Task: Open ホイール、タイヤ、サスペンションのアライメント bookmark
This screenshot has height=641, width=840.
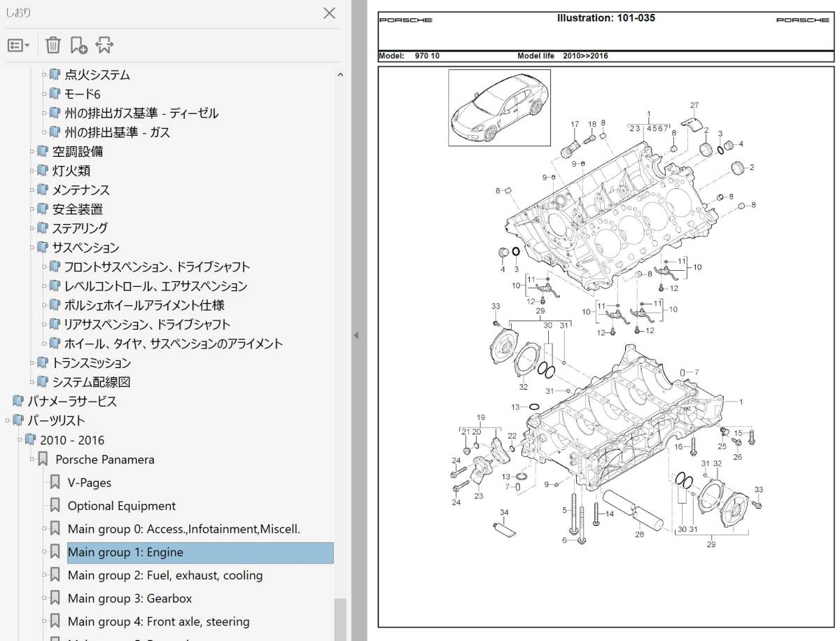Action: coord(174,344)
